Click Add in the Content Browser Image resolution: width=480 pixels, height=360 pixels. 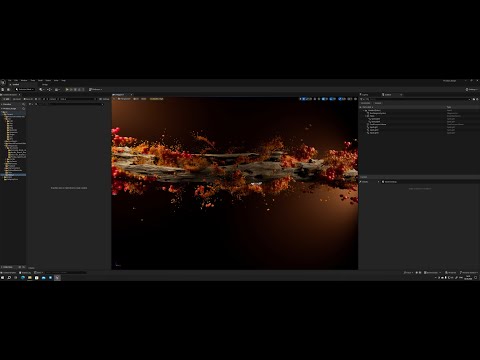(6, 99)
